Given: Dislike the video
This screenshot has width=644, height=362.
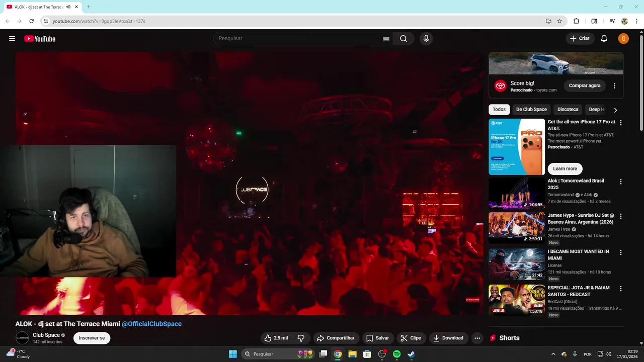Looking at the screenshot, I should [301, 338].
